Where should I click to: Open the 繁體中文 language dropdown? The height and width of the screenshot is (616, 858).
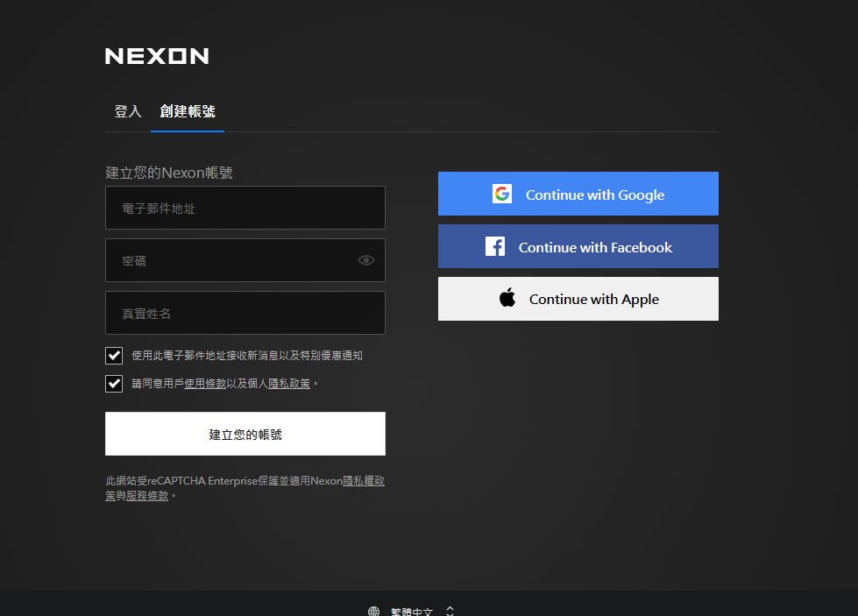pyautogui.click(x=412, y=611)
